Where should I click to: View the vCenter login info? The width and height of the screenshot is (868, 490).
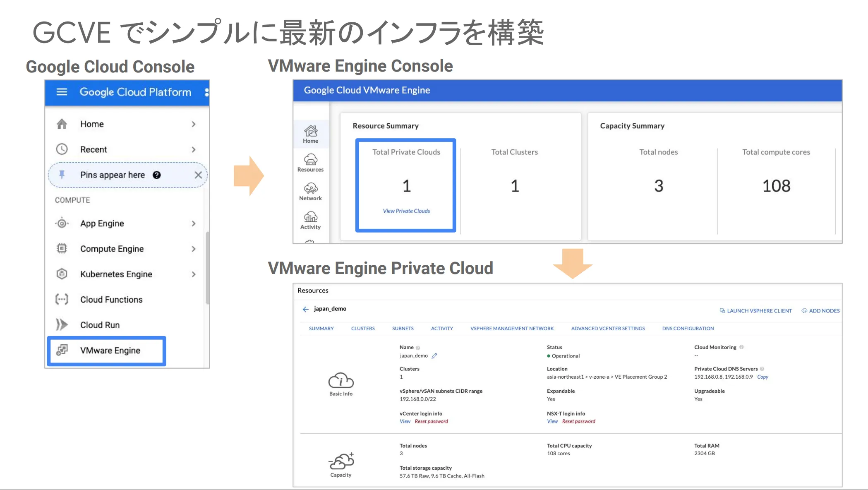(405, 421)
